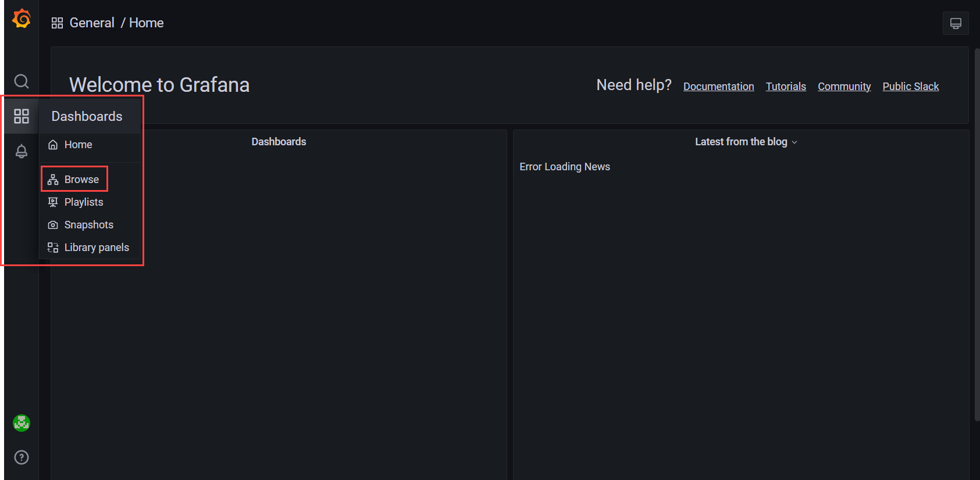
Task: Click the Dashboards grid icon in sidebar
Action: (22, 116)
